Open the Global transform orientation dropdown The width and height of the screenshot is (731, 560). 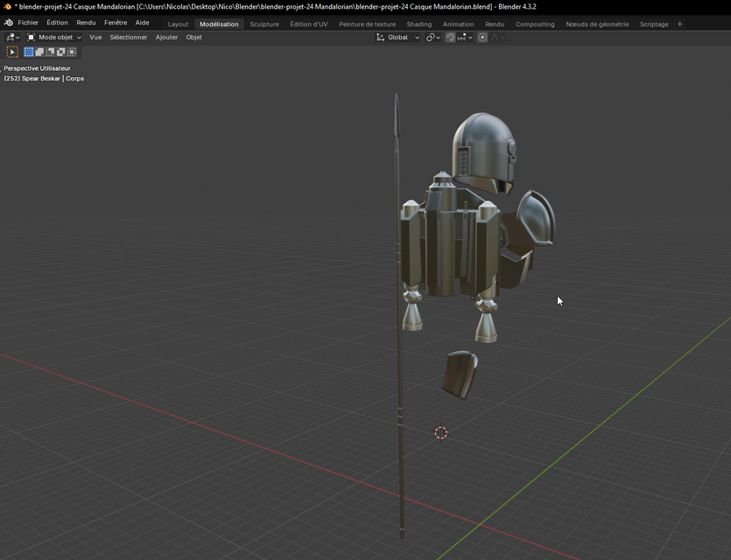(398, 37)
